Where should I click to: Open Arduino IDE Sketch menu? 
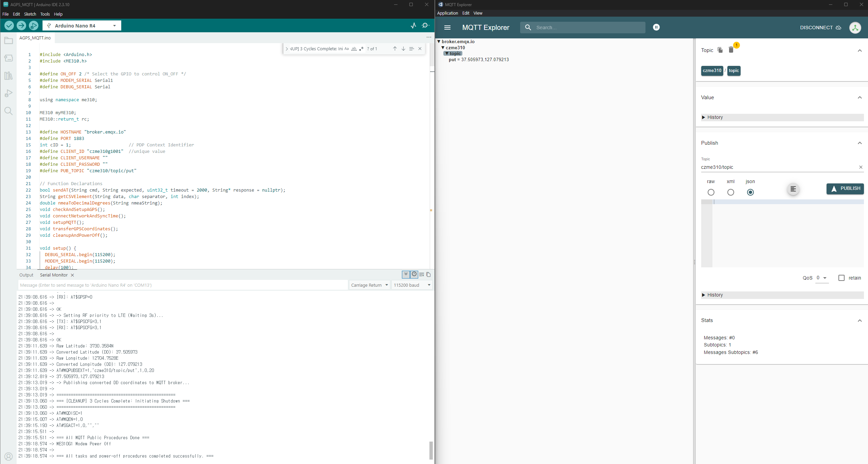click(30, 14)
